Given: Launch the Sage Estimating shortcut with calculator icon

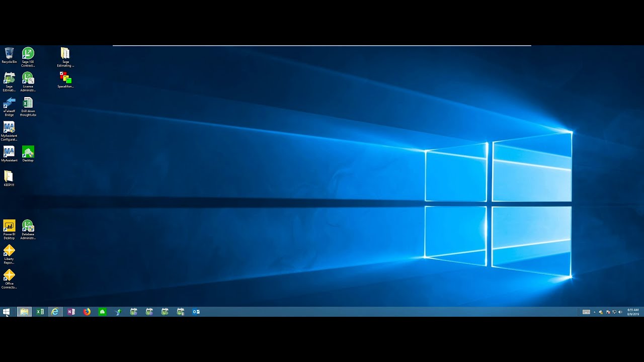Looking at the screenshot, I should click(x=9, y=81).
